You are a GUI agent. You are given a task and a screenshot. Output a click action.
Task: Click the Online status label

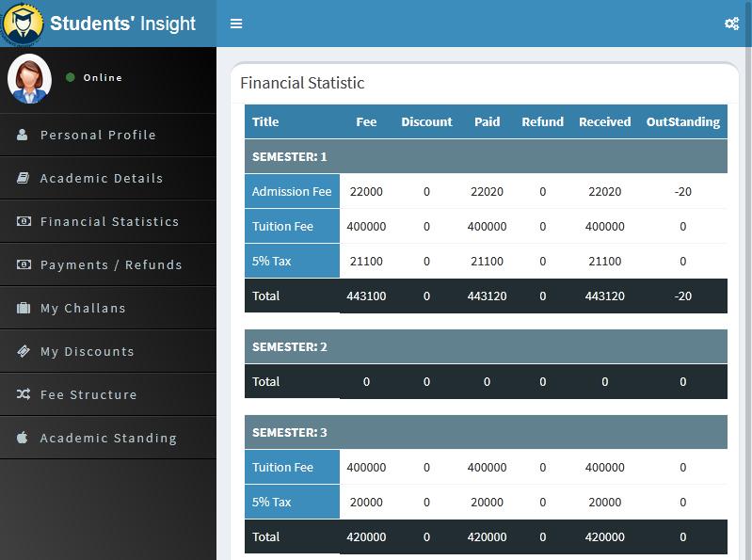pyautogui.click(x=103, y=77)
